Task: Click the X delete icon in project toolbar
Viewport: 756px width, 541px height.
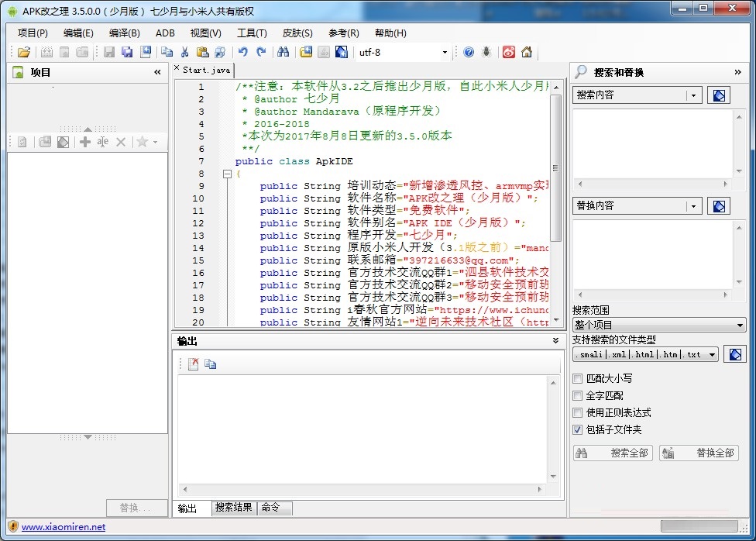Action: (x=121, y=142)
